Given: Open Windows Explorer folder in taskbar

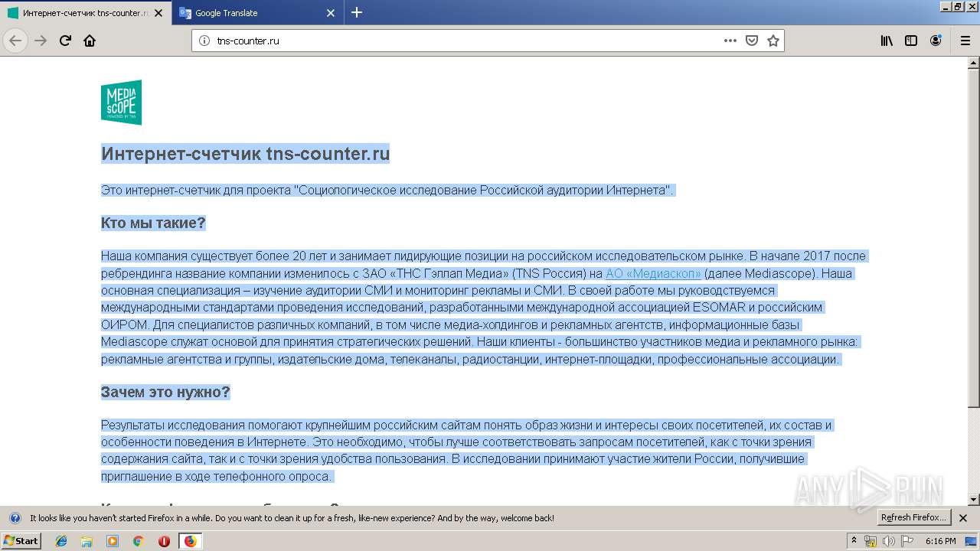Looking at the screenshot, I should 87,541.
